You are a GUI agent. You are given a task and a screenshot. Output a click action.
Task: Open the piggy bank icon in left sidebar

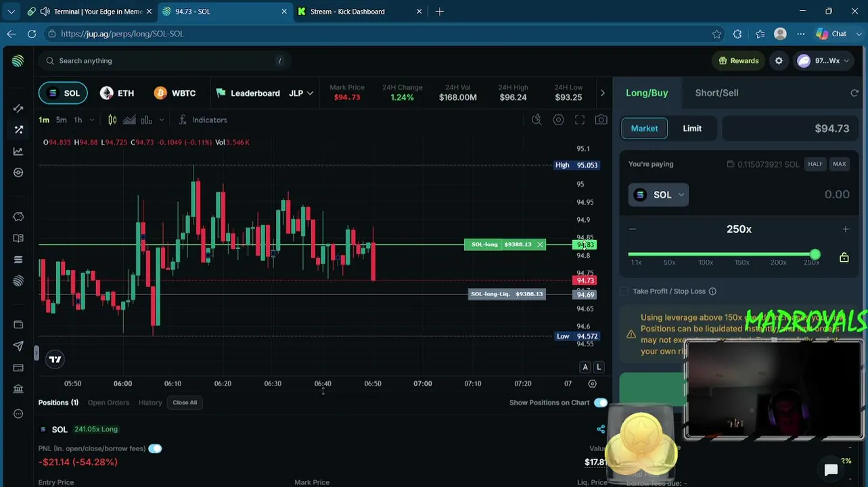[18, 216]
